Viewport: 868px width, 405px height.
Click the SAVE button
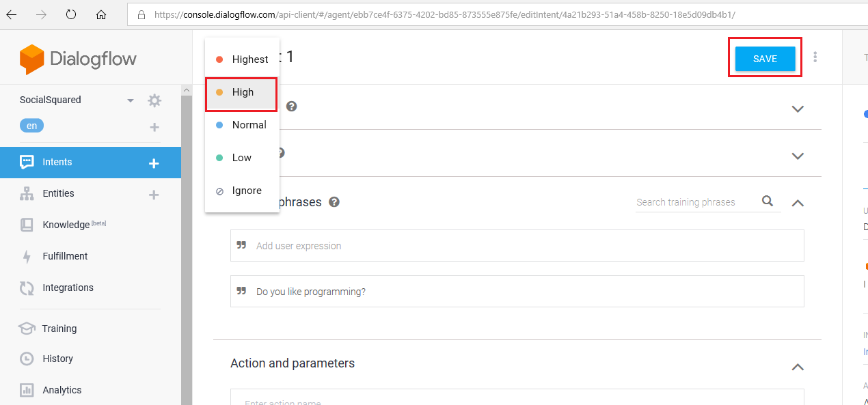coord(765,59)
